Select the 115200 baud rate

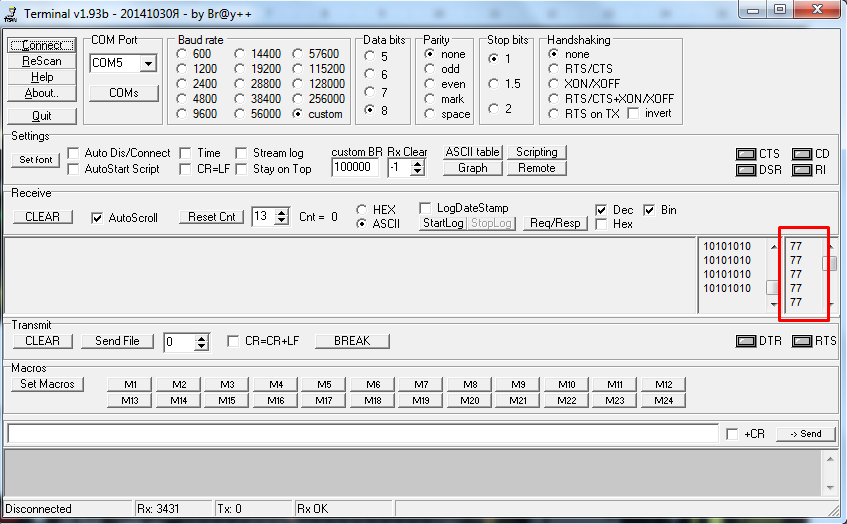[298, 69]
